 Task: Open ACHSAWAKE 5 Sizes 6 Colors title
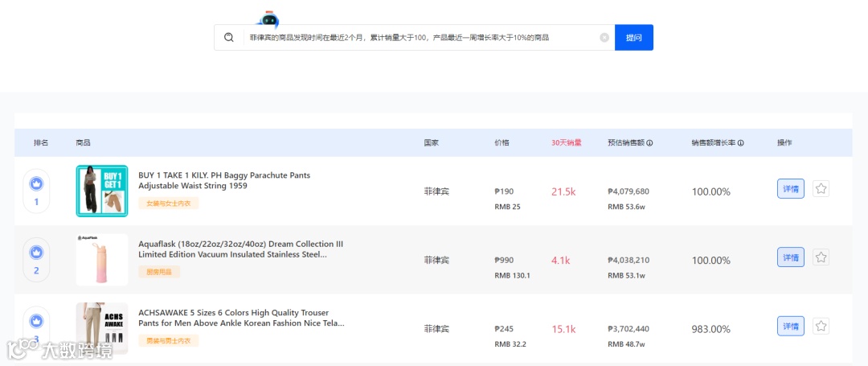click(x=241, y=318)
